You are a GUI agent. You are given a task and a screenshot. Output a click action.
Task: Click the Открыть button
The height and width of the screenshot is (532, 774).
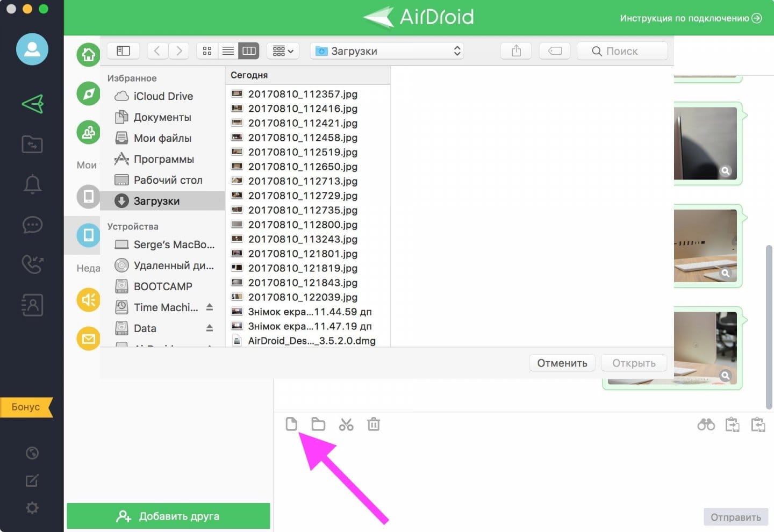pos(634,363)
